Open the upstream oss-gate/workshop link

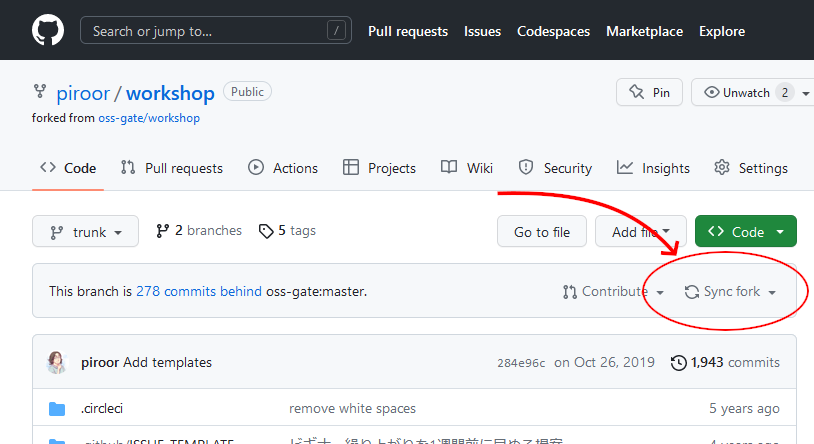[x=149, y=118]
